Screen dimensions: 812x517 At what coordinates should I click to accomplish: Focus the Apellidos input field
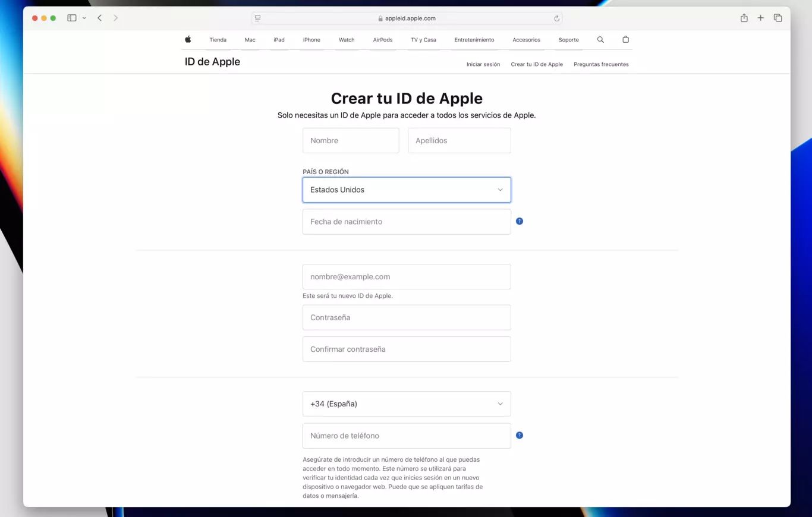point(459,141)
